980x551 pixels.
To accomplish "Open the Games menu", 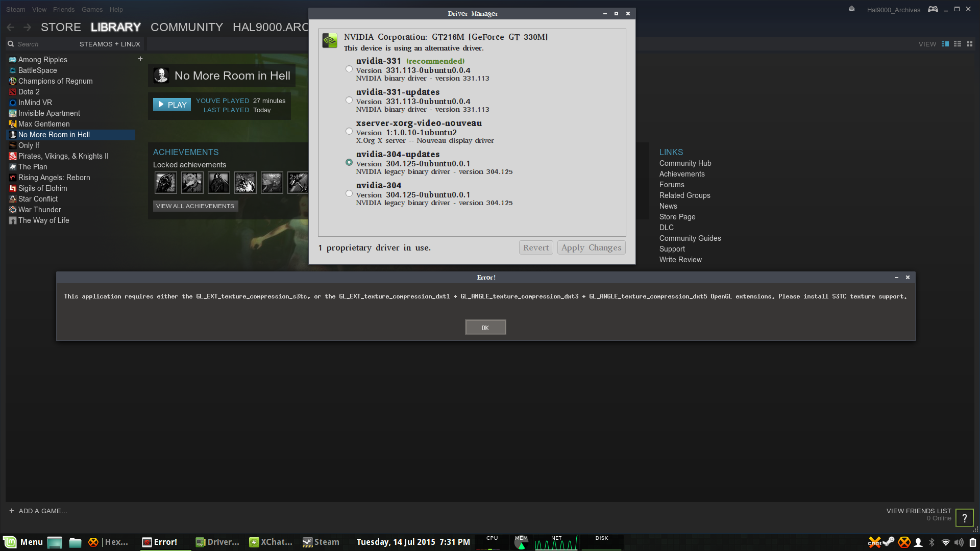I will [92, 10].
